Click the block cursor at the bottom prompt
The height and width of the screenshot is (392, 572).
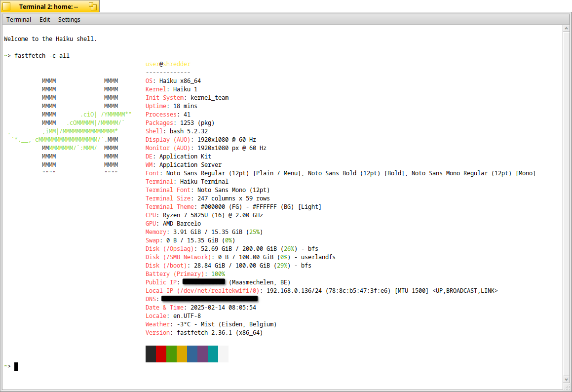point(16,366)
